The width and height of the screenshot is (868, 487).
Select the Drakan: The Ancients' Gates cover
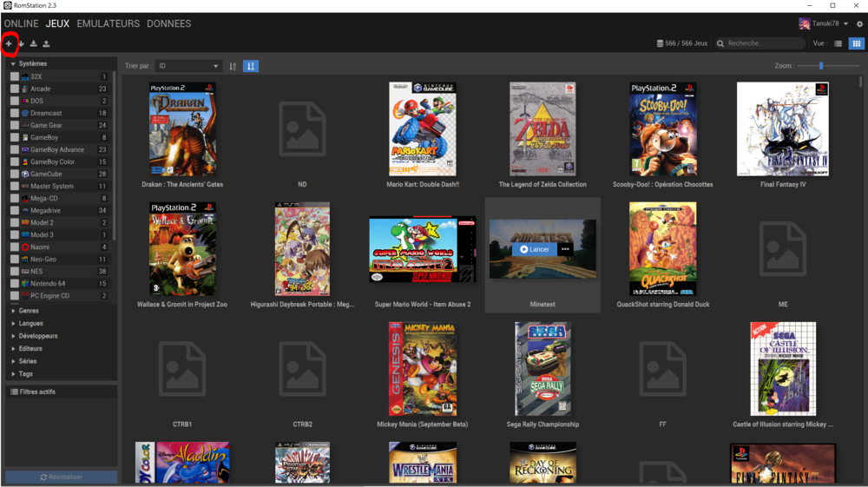182,129
